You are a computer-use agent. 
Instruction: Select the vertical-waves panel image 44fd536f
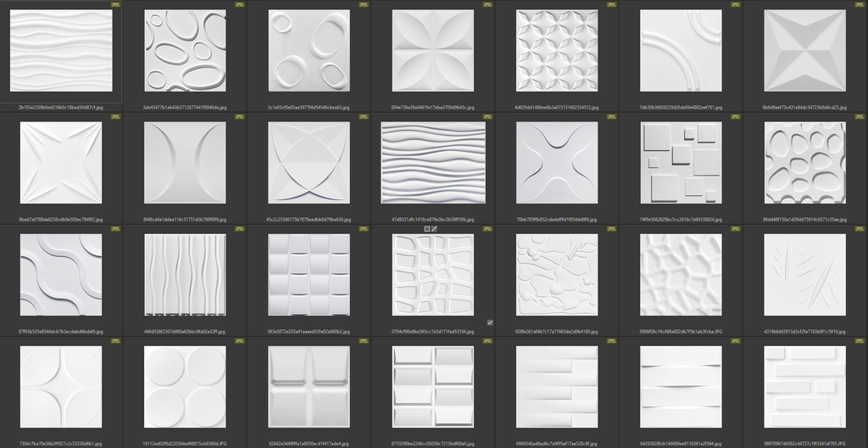[x=185, y=274]
